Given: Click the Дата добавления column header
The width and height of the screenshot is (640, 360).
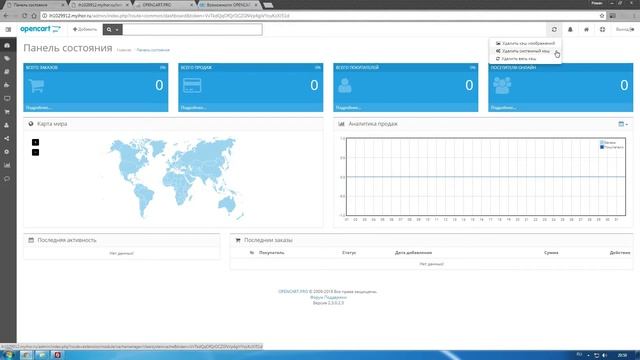Looking at the screenshot, I should [413, 253].
